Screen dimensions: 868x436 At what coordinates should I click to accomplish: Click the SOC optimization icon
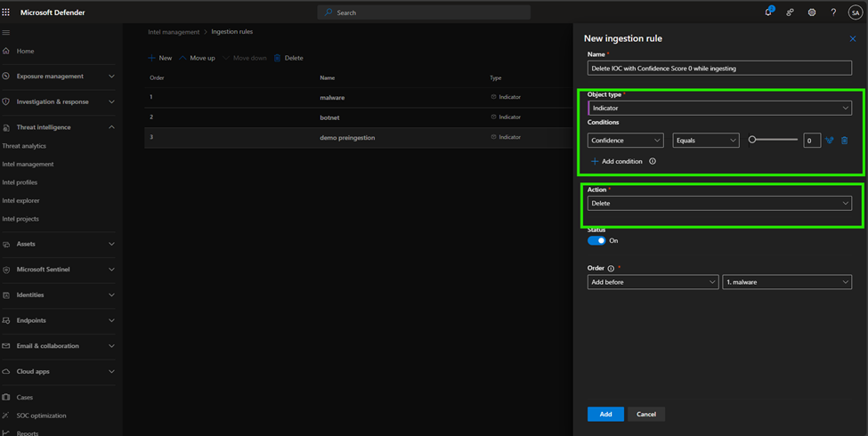pos(6,416)
